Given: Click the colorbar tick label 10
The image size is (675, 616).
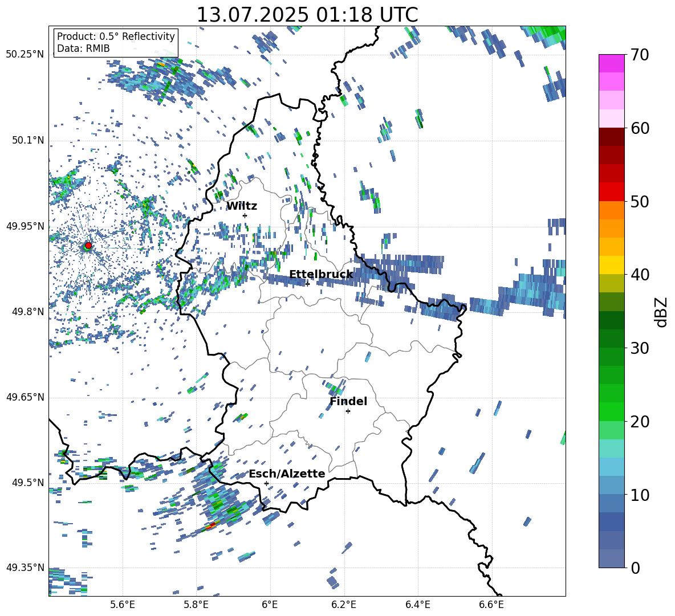Looking at the screenshot, I should click(x=639, y=495).
